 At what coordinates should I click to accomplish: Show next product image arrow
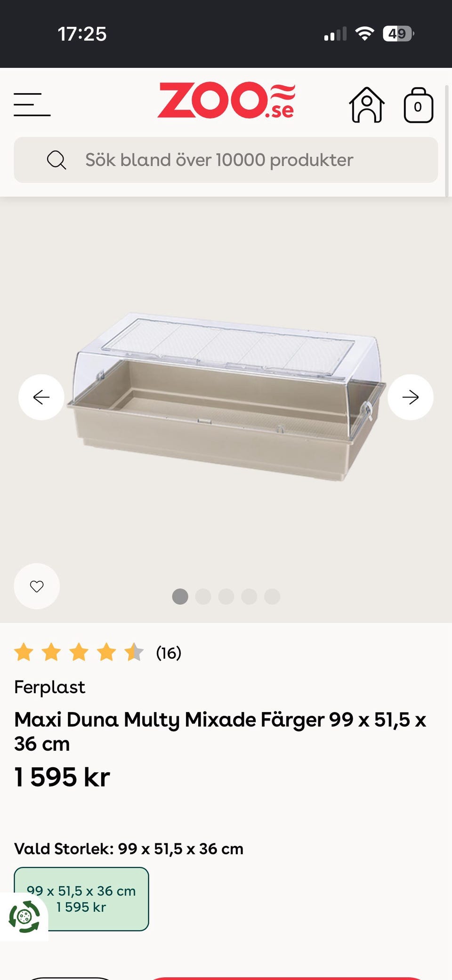pyautogui.click(x=411, y=397)
